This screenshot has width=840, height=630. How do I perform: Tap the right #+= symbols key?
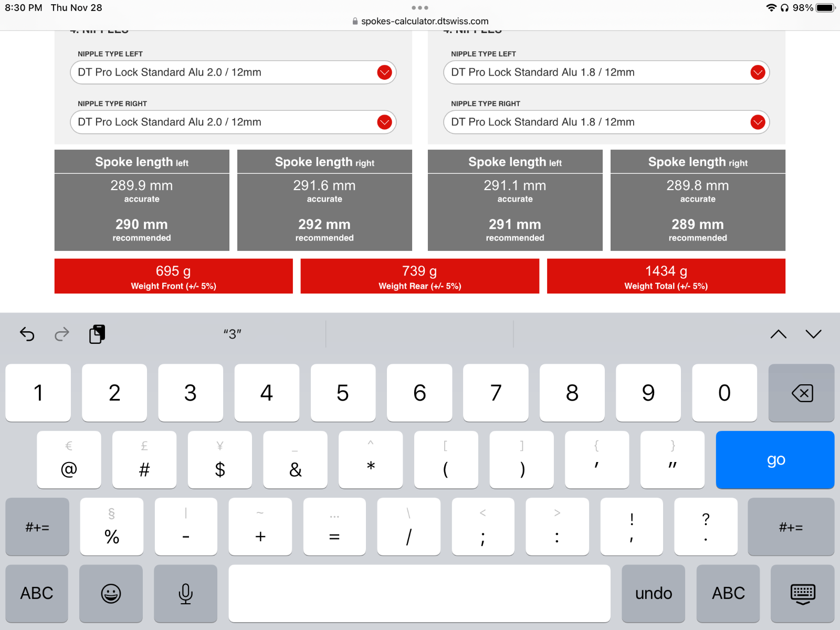pyautogui.click(x=791, y=527)
